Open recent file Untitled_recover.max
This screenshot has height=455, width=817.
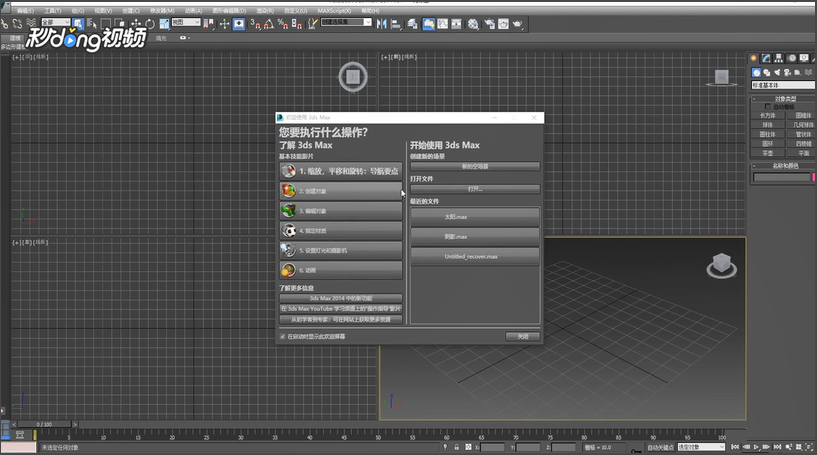(x=475, y=256)
